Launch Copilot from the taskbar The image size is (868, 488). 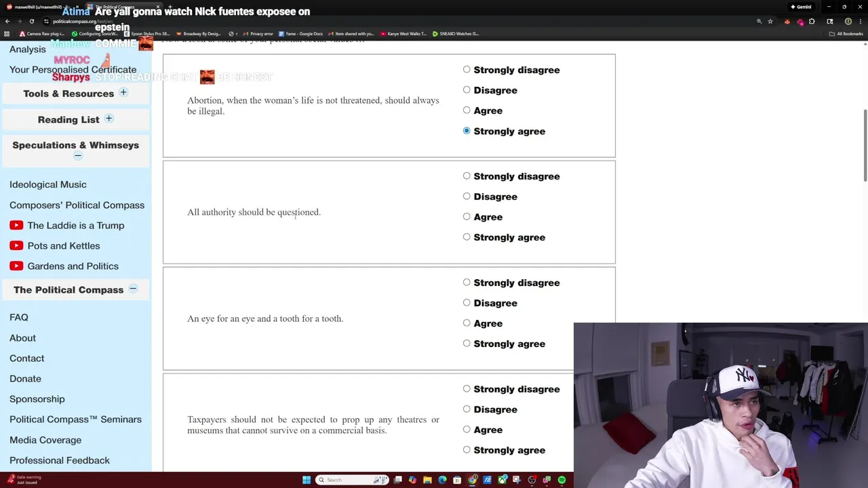(412, 480)
